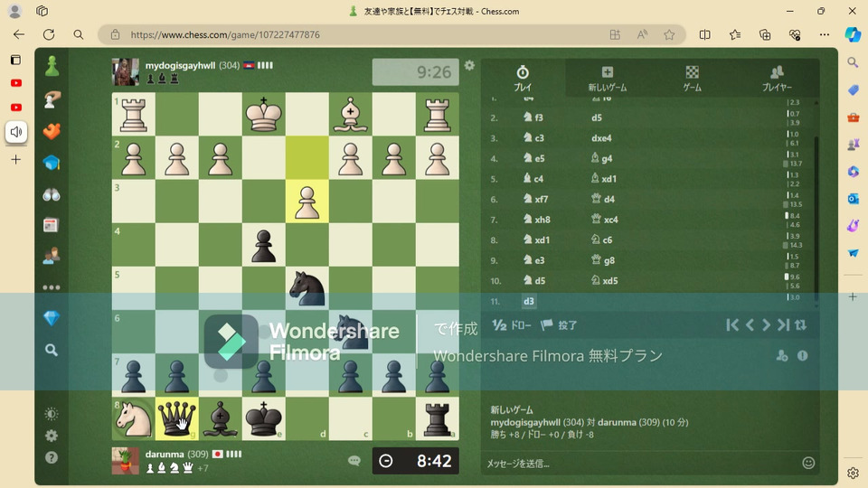Open the help question mark icon
This screenshot has width=868, height=488.
coord(52,457)
